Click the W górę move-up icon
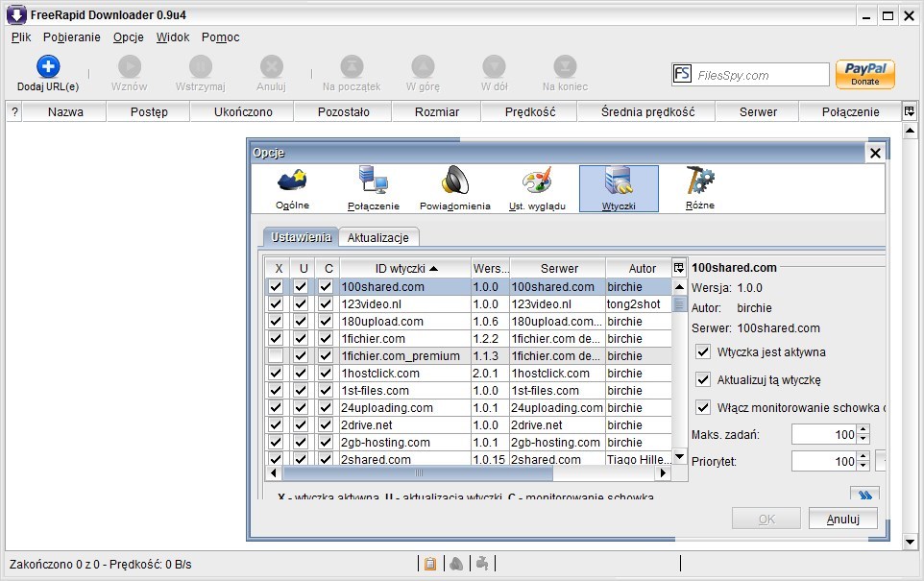Image resolution: width=924 pixels, height=581 pixels. click(x=423, y=66)
